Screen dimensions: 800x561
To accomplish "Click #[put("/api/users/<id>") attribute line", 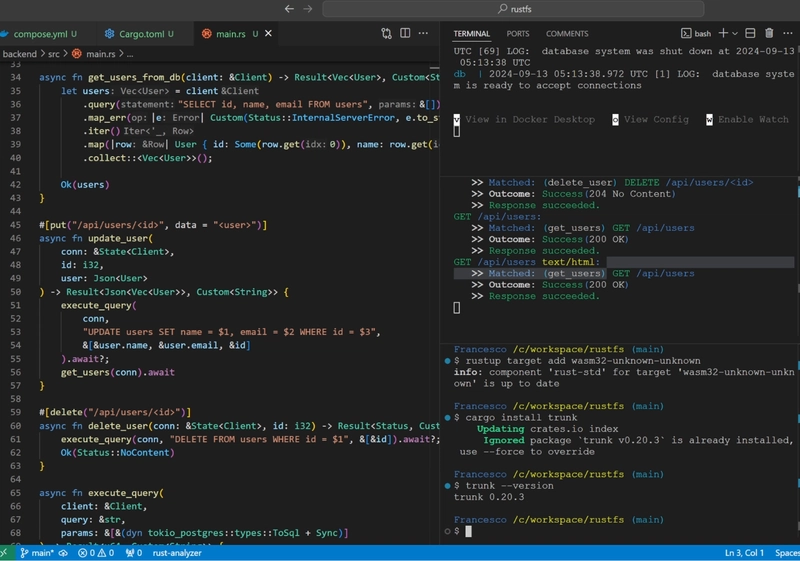I will 153,225.
